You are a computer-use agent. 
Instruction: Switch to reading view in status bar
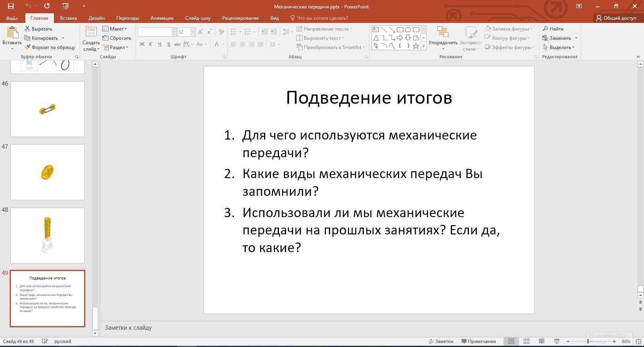coord(541,341)
